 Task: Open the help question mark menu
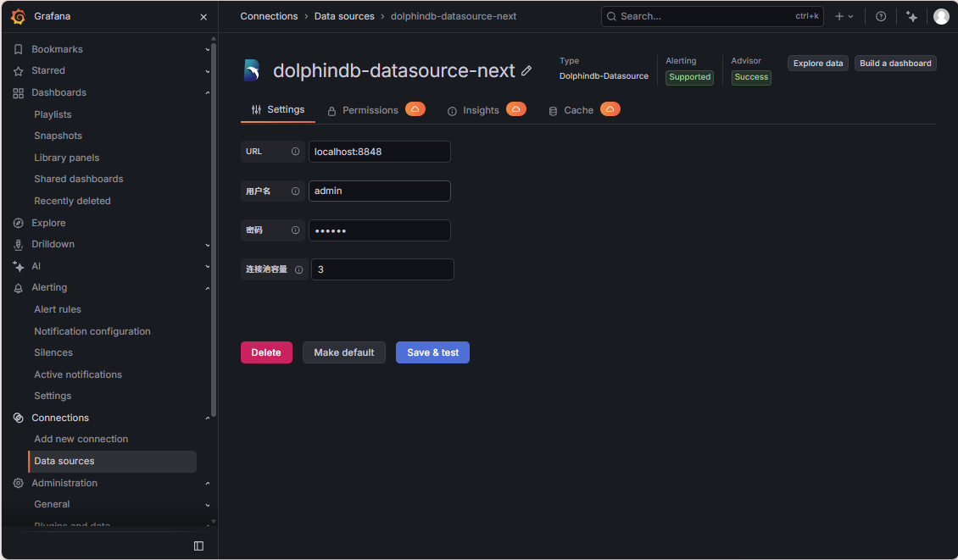click(880, 16)
